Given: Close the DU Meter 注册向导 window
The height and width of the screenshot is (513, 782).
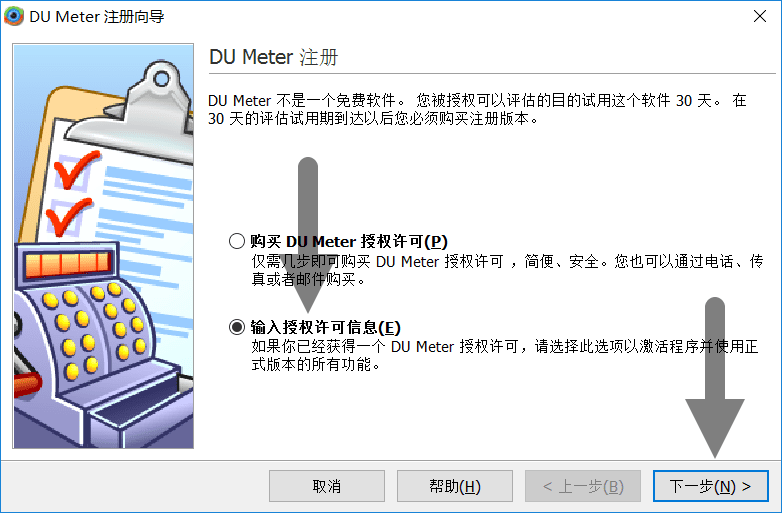Looking at the screenshot, I should 760,16.
